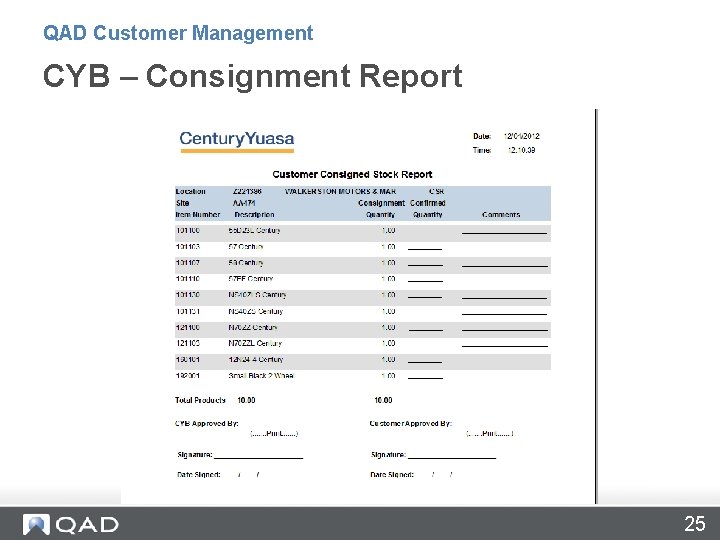Click the 'Site' header label

(182, 203)
